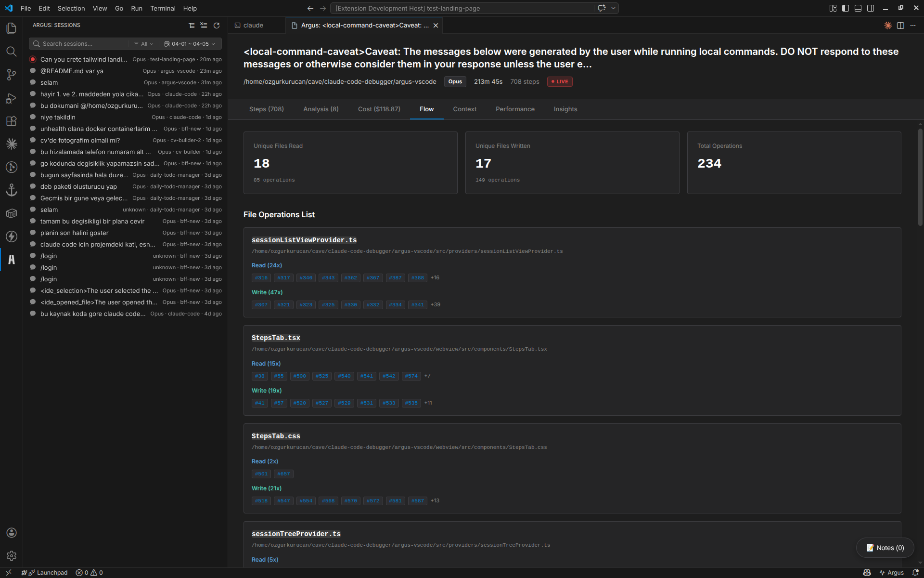
Task: Toggle the primary side bar visibility
Action: 846,8
